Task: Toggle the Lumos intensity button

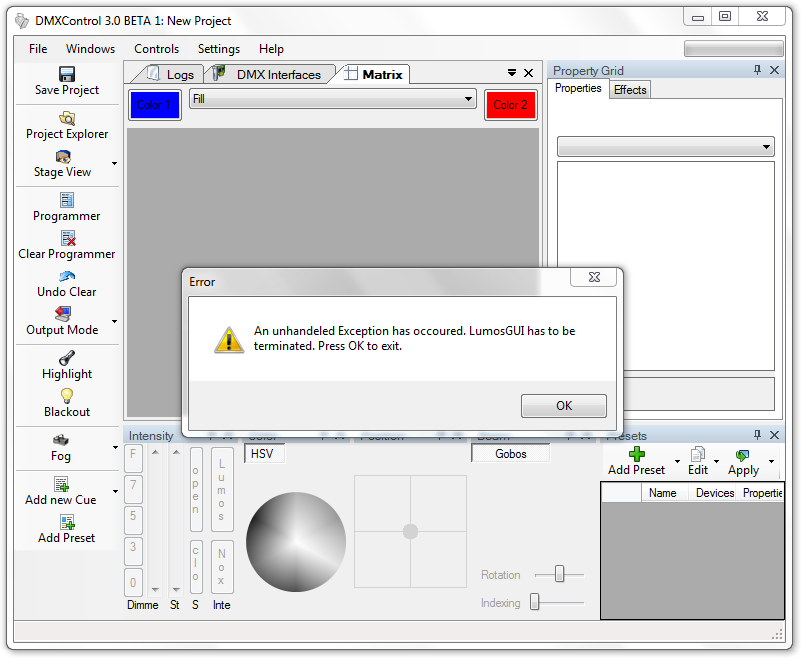Action: pos(222,489)
